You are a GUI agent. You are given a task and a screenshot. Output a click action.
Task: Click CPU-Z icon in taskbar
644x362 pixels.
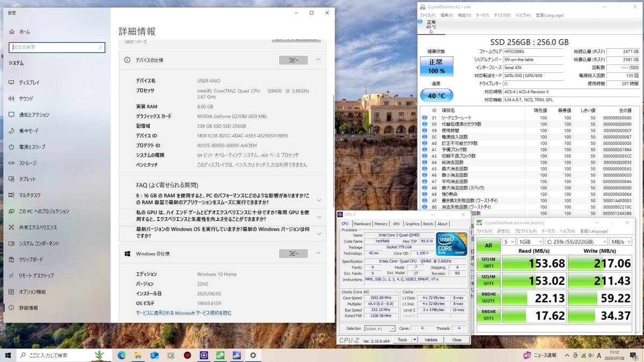click(204, 355)
